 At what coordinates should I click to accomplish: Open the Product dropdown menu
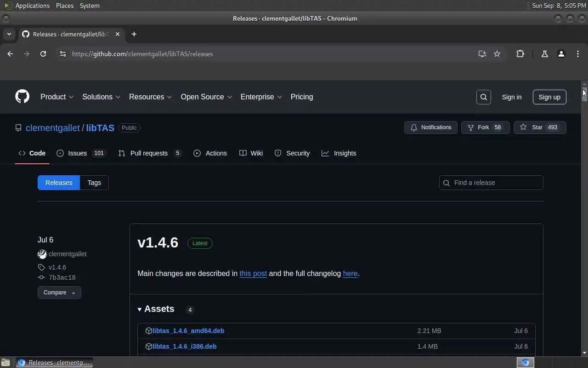coord(57,97)
